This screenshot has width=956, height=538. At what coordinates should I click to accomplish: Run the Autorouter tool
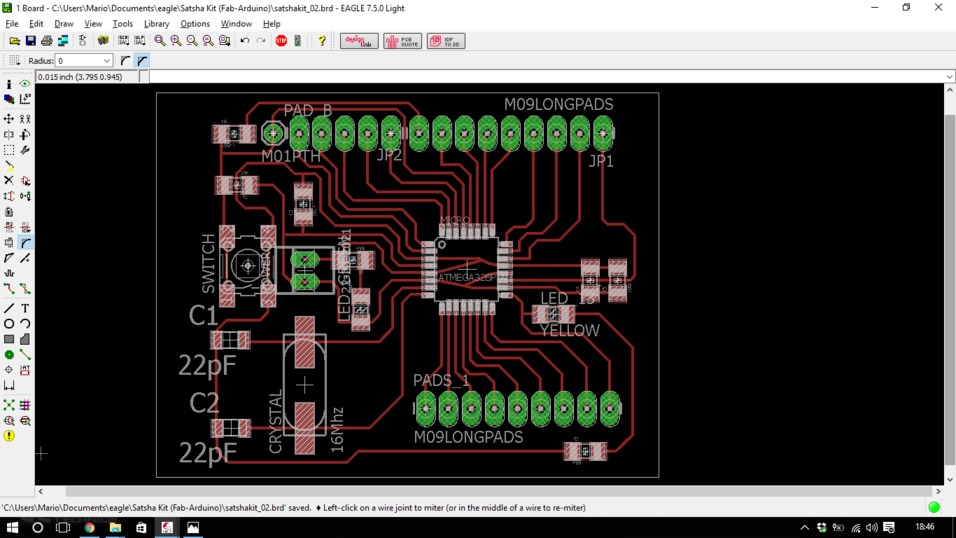[x=25, y=405]
